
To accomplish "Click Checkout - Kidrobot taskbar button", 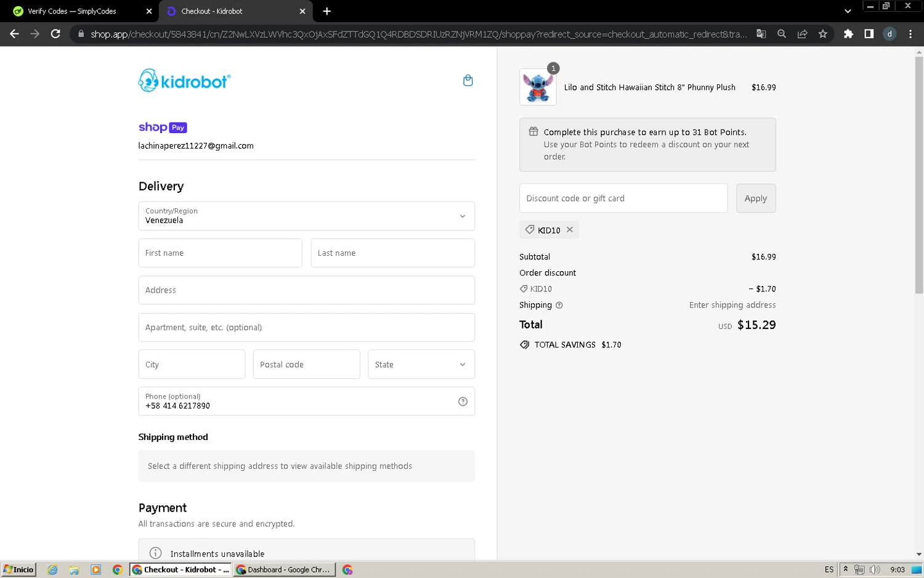I will [x=181, y=570].
